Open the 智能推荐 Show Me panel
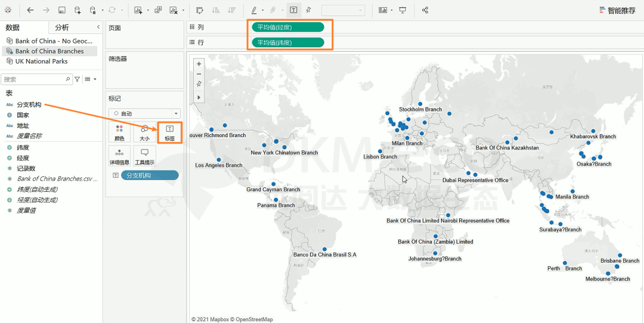Image resolution: width=644 pixels, height=323 pixels. point(617,11)
